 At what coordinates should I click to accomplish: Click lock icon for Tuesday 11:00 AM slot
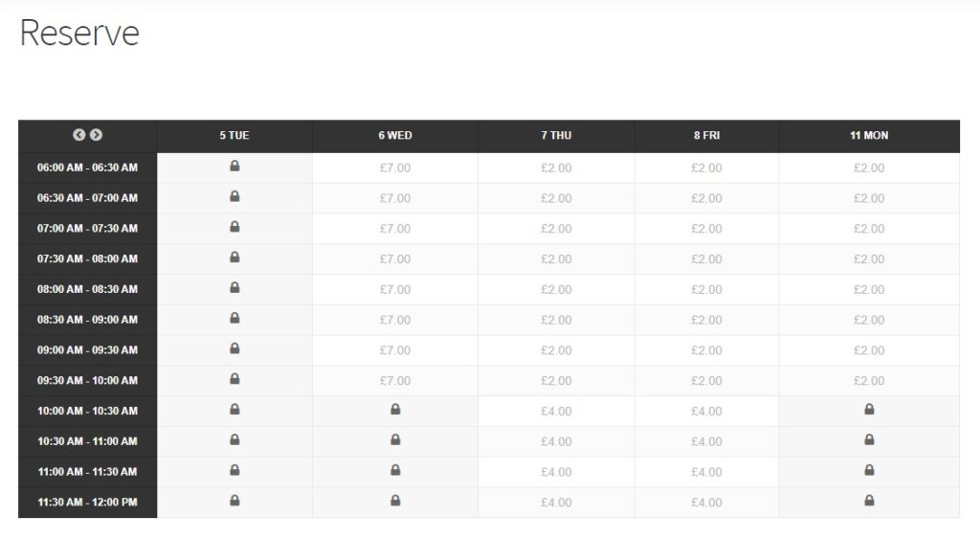pos(234,471)
